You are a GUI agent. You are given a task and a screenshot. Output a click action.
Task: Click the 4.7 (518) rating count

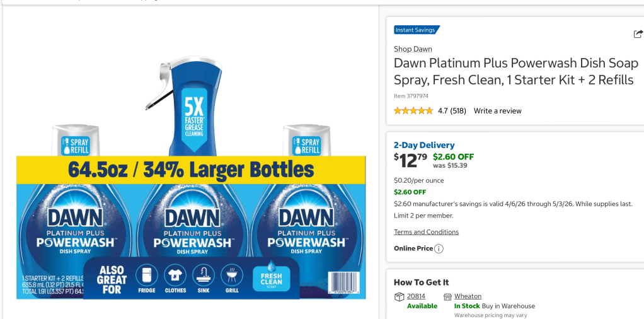pos(452,111)
